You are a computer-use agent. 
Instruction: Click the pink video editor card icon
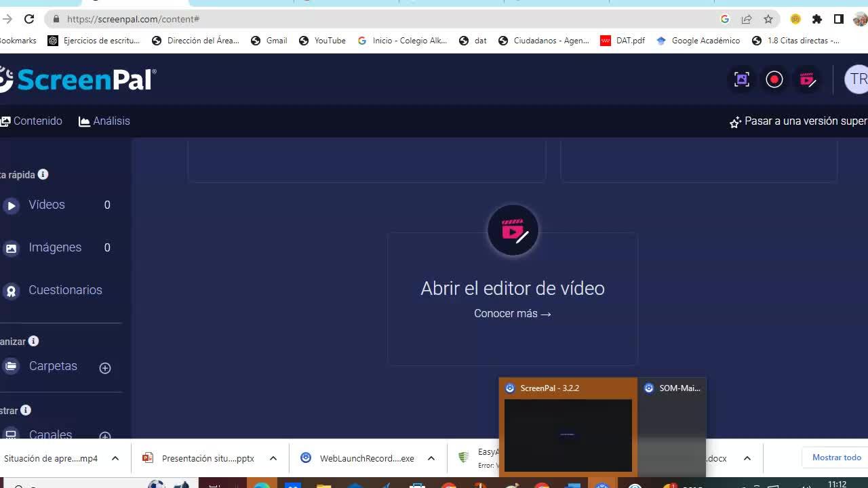(x=513, y=230)
